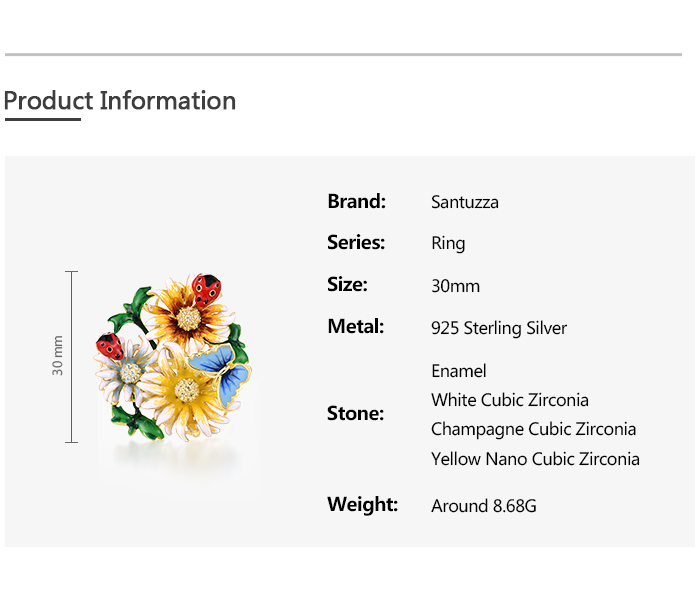The image size is (700, 607).
Task: Select the 925 Sterling Silver text
Action: pos(499,328)
